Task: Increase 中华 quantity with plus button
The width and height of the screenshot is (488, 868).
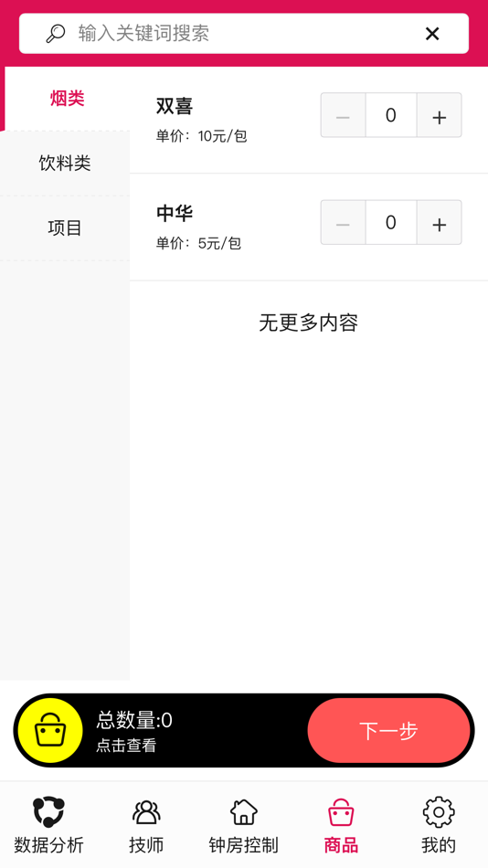Action: [x=440, y=223]
